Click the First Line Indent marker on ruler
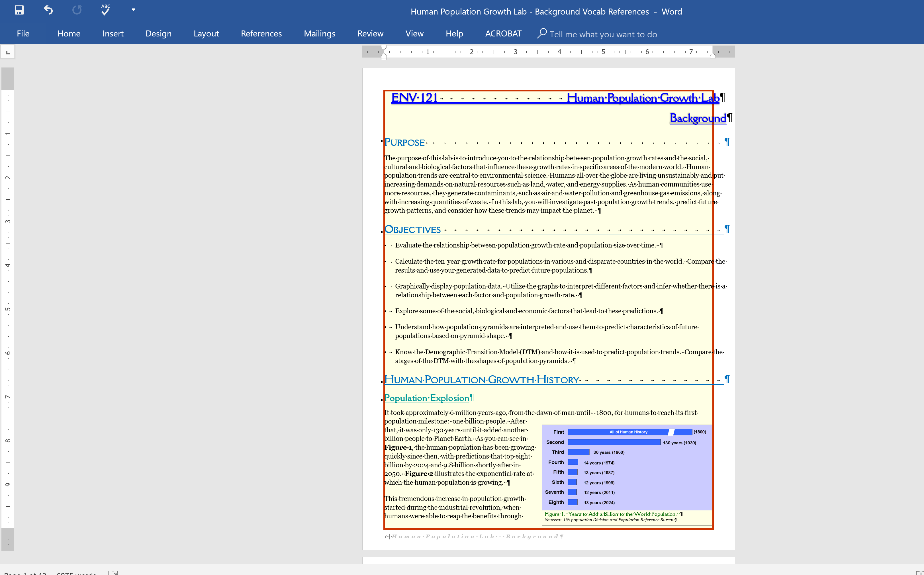The image size is (924, 575). 384,48
